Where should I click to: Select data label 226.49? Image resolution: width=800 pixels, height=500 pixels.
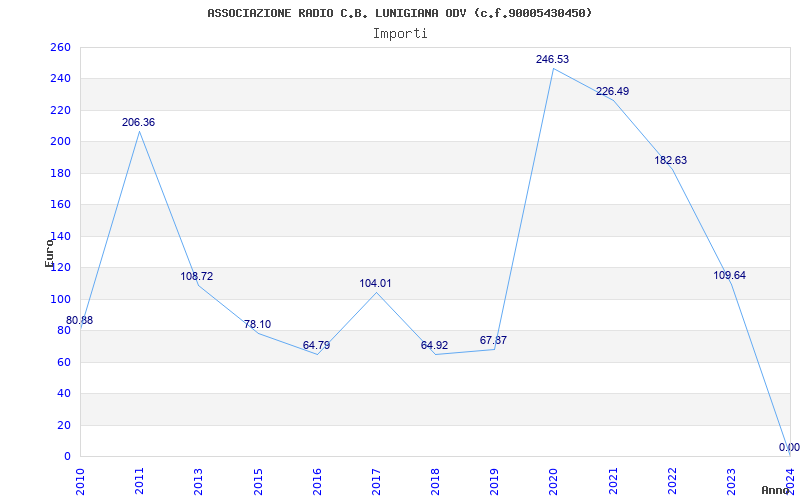tap(613, 92)
